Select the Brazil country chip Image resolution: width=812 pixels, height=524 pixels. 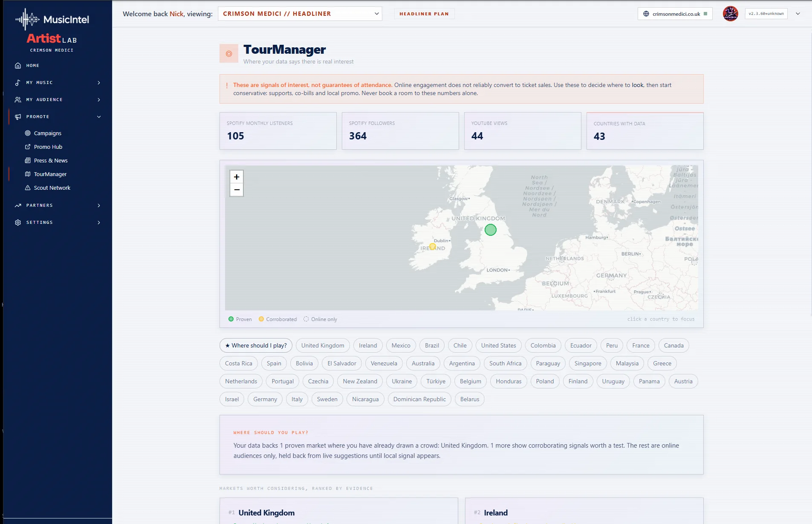(x=432, y=345)
